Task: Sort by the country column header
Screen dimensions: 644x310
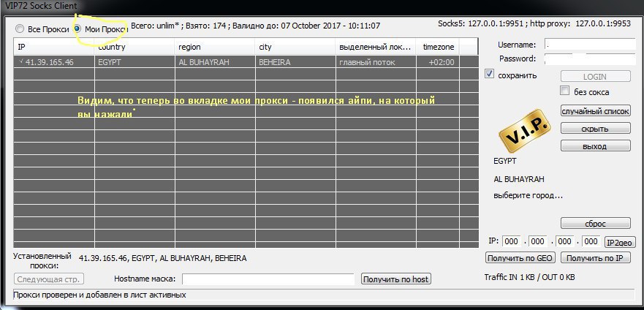Action: [135, 47]
